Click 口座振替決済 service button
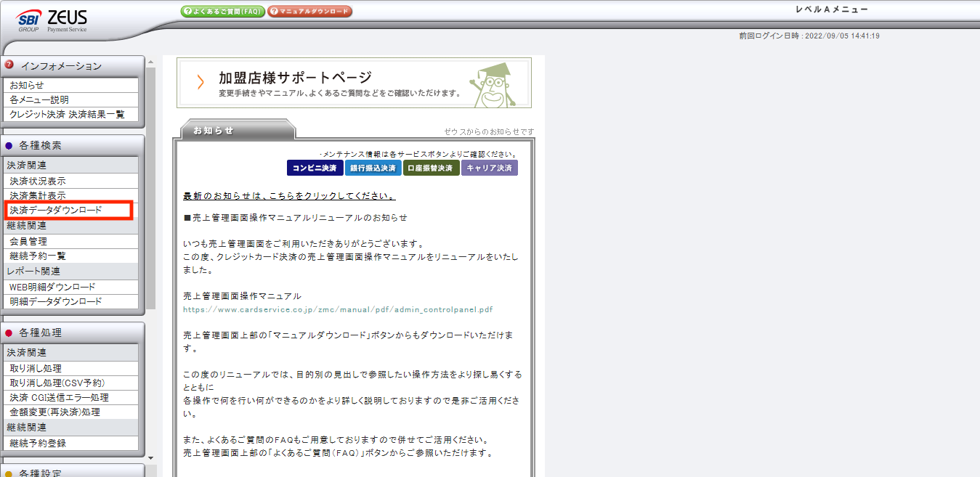This screenshot has height=477, width=980. 432,168
